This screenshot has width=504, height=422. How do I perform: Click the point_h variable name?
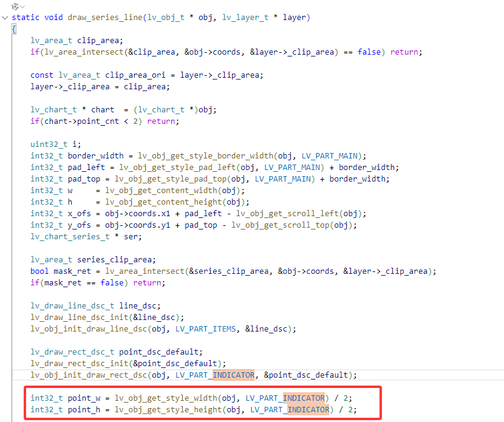click(x=84, y=410)
